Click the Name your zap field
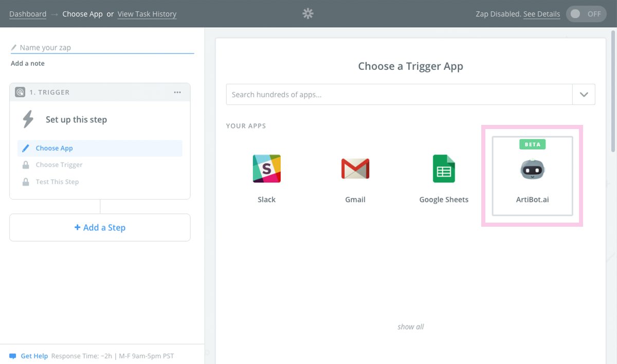 (x=102, y=47)
